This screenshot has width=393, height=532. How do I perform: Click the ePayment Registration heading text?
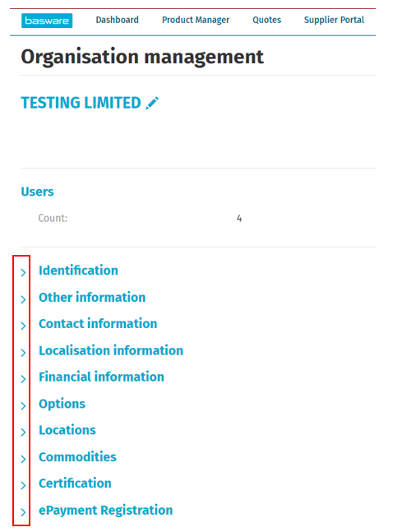click(105, 511)
